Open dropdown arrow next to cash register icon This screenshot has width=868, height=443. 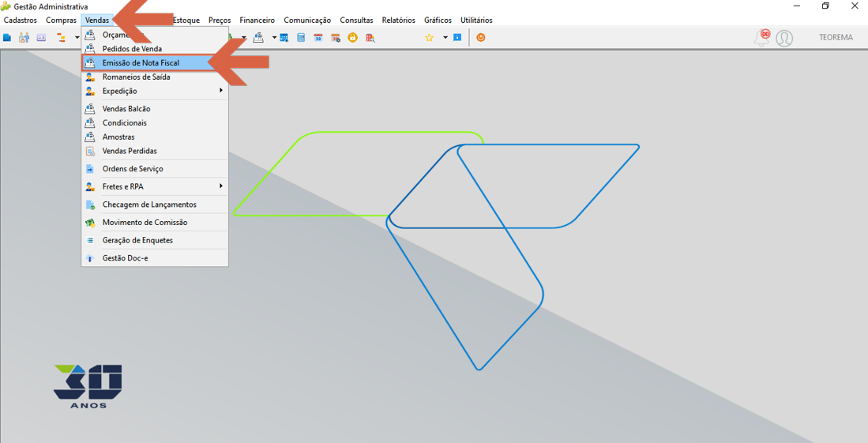click(x=274, y=38)
